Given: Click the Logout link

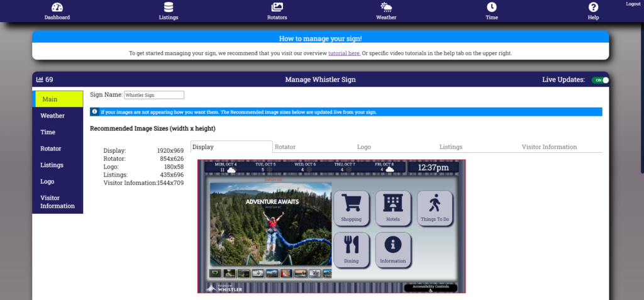Looking at the screenshot, I should (633, 4).
